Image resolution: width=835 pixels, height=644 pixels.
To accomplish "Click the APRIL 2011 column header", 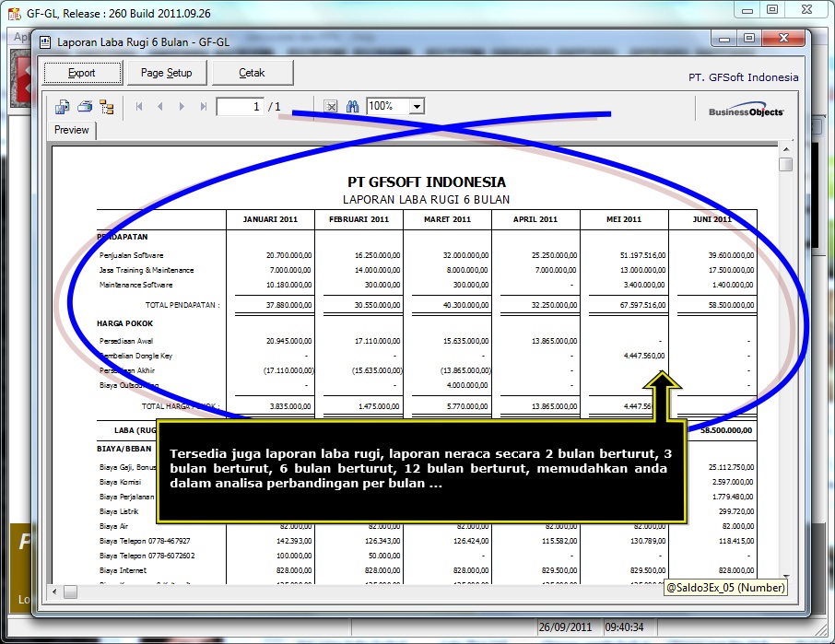I will (x=535, y=219).
